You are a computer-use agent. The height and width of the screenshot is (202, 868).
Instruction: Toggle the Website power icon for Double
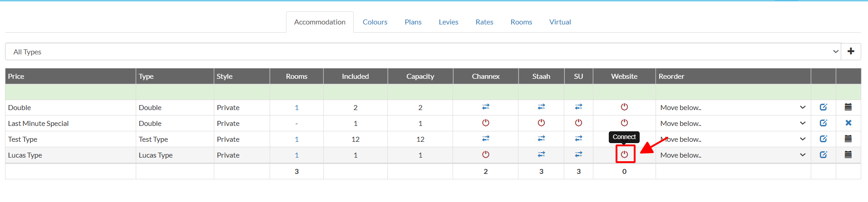tap(625, 107)
